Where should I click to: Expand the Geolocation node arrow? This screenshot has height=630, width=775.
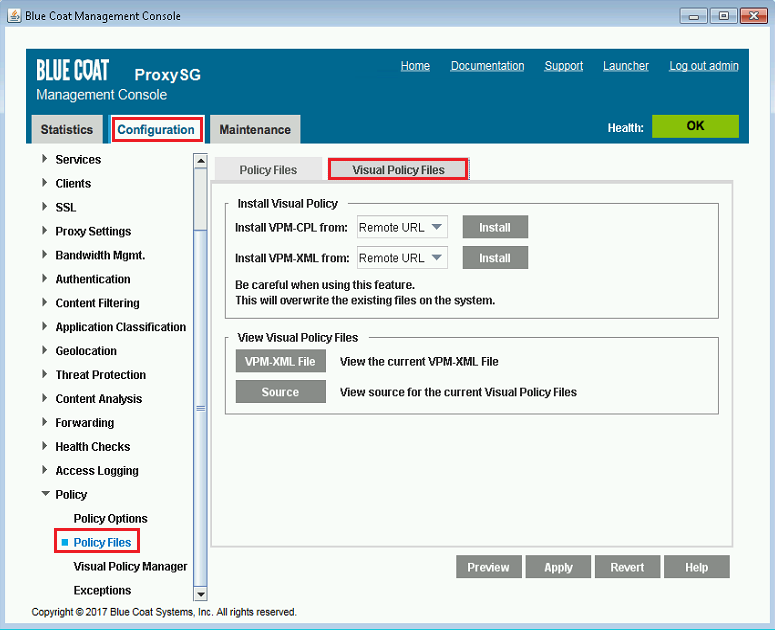(x=44, y=350)
